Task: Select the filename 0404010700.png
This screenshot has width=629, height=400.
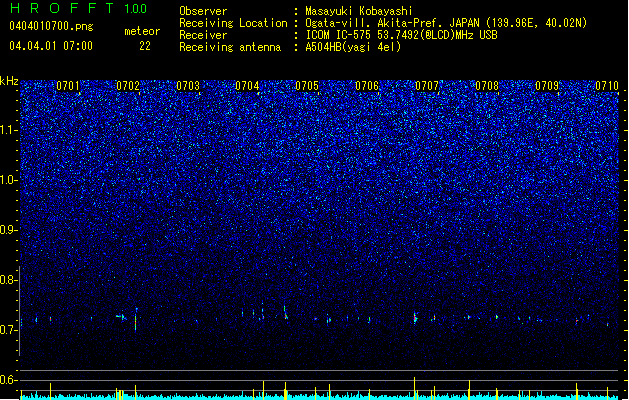Action: 51,26
